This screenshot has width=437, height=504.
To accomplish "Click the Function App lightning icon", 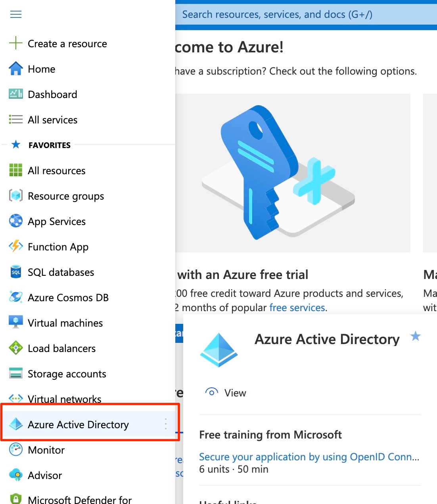I will pos(15,246).
